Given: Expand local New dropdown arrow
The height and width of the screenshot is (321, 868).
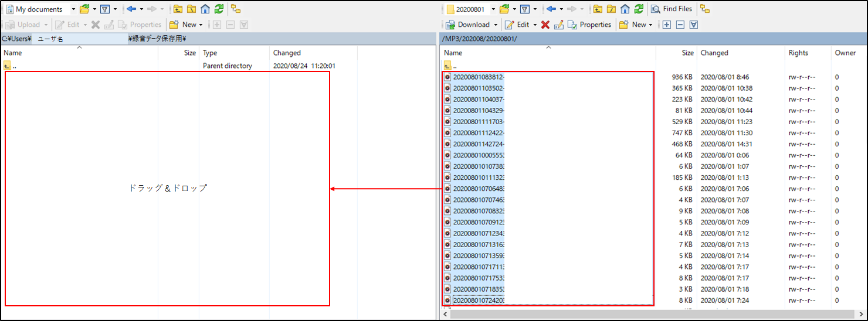Looking at the screenshot, I should [x=201, y=25].
